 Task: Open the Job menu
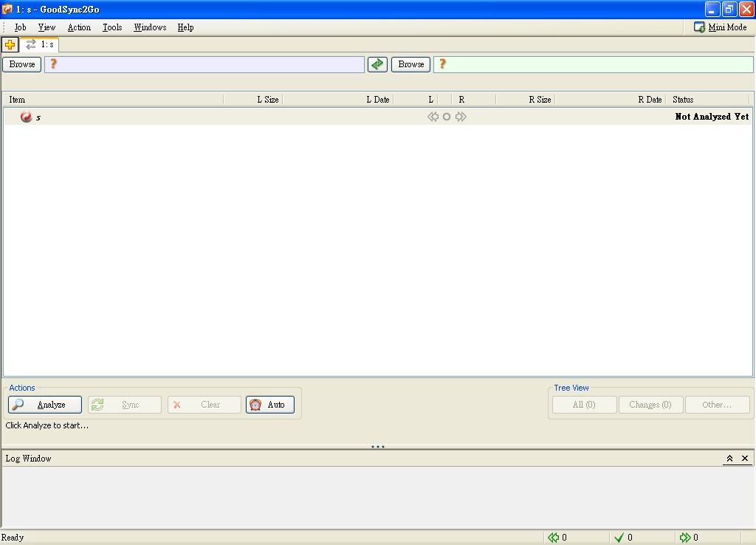pyautogui.click(x=20, y=27)
